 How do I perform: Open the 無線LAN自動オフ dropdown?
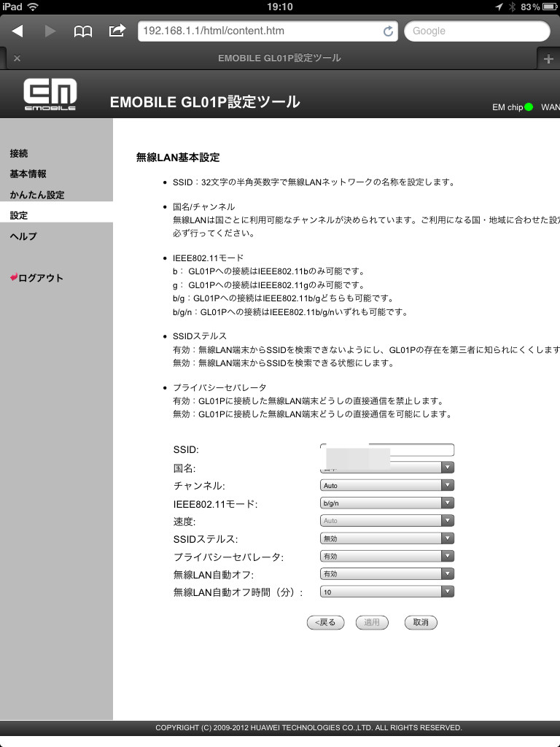click(387, 574)
